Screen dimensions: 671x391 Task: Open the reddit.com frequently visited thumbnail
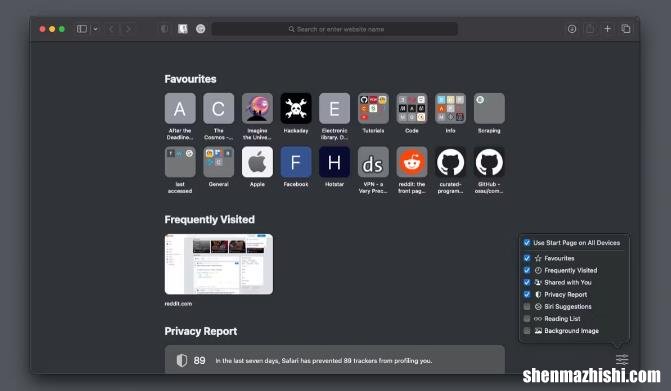tap(219, 264)
